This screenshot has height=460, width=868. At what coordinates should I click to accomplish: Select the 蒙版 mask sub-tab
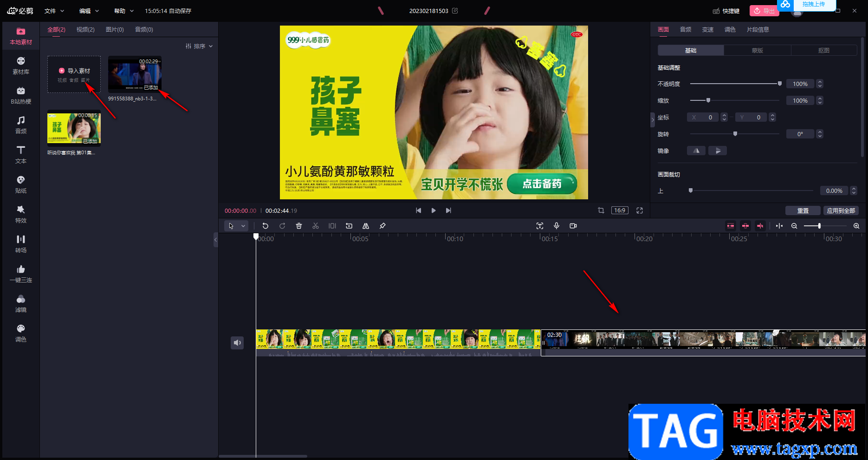(758, 50)
